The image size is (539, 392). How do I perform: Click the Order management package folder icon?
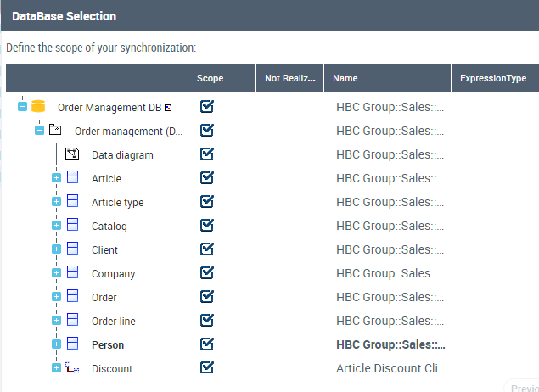coord(55,131)
